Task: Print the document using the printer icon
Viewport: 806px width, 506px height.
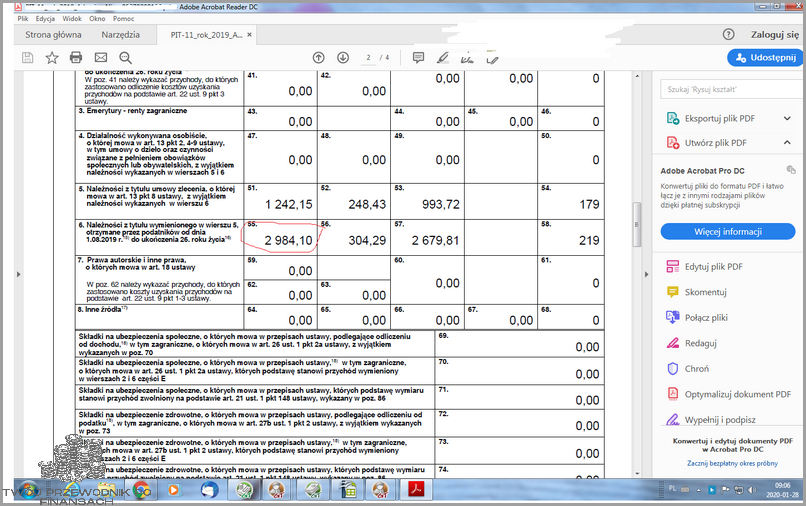Action: tap(76, 58)
